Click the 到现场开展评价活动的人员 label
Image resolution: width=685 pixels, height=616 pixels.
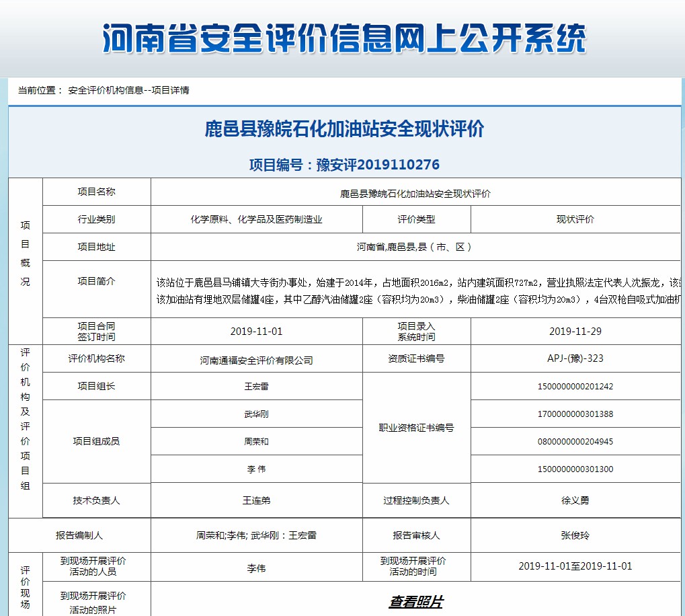(93, 566)
